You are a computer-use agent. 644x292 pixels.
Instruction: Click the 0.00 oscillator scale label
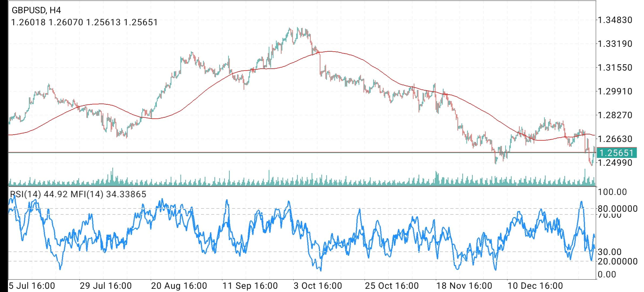pyautogui.click(x=607, y=274)
